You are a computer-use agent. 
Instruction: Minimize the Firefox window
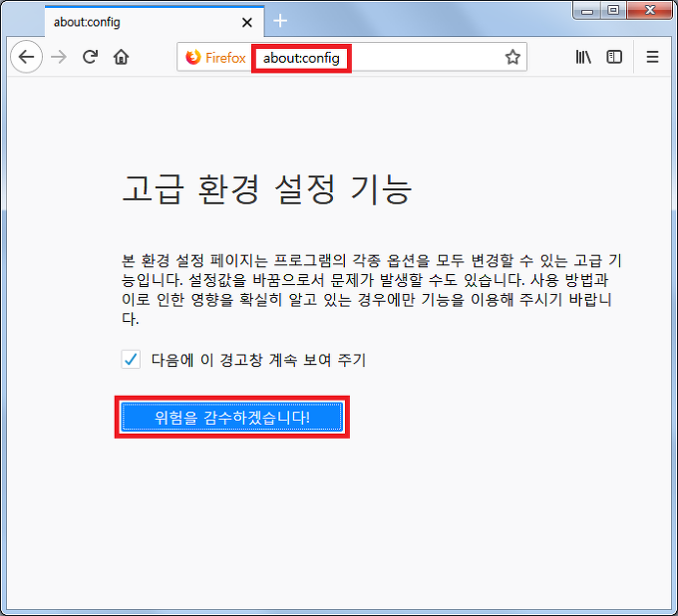point(587,10)
